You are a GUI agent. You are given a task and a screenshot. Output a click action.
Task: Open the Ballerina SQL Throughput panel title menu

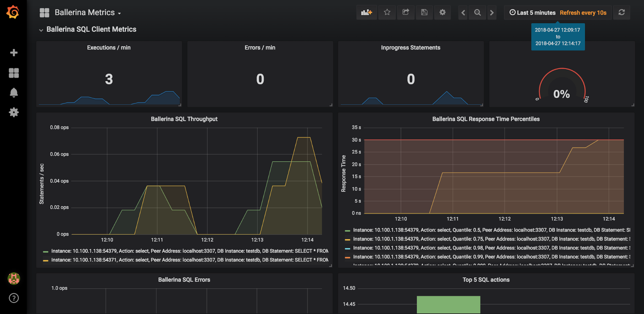pyautogui.click(x=184, y=119)
